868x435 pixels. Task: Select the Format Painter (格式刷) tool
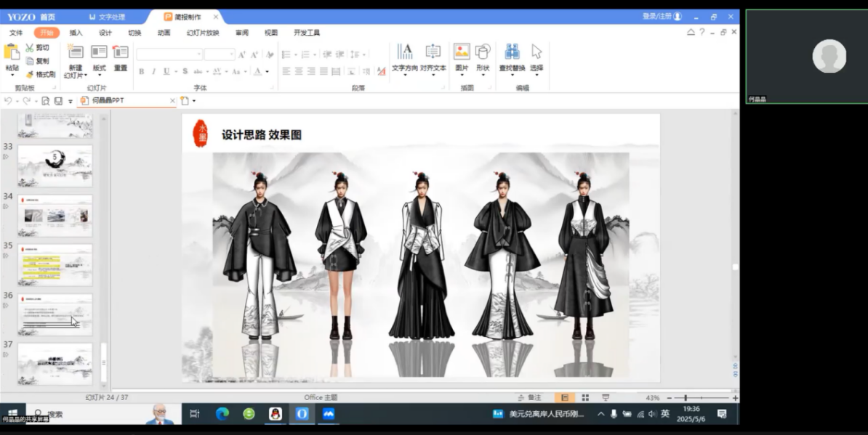pyautogui.click(x=31, y=74)
